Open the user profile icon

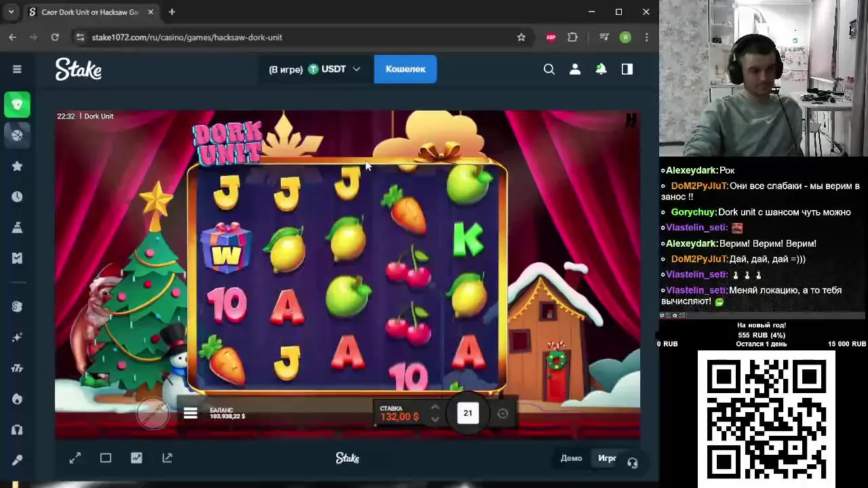[x=575, y=69]
